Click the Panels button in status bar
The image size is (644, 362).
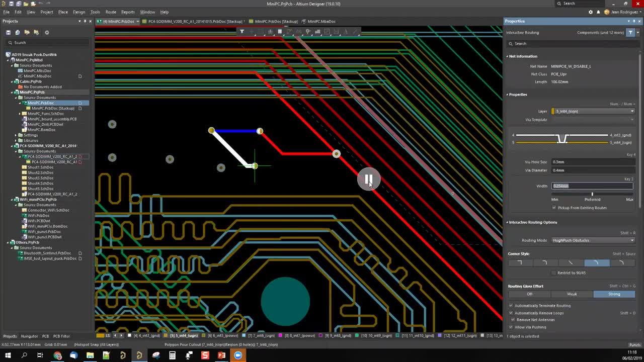tap(634, 344)
